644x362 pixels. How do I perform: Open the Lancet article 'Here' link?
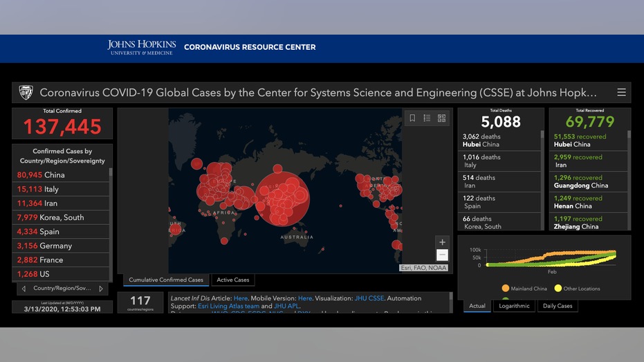point(241,298)
